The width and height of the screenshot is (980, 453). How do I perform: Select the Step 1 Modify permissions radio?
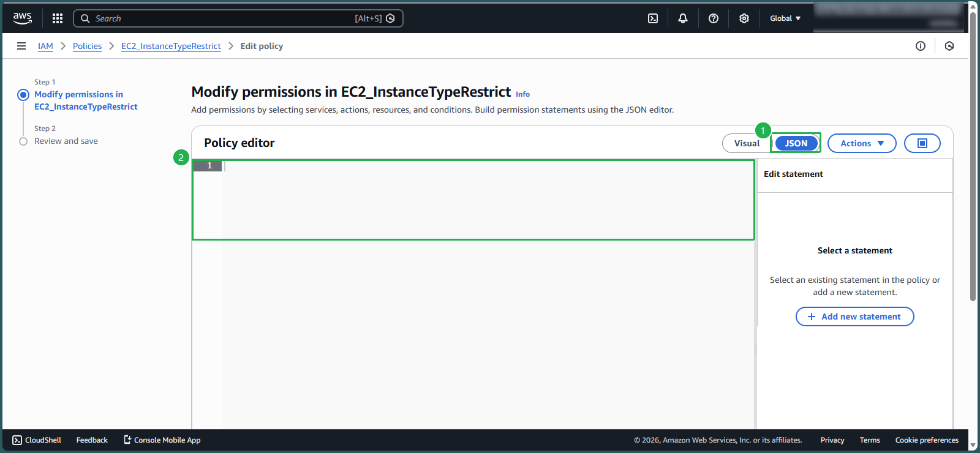tap(23, 95)
